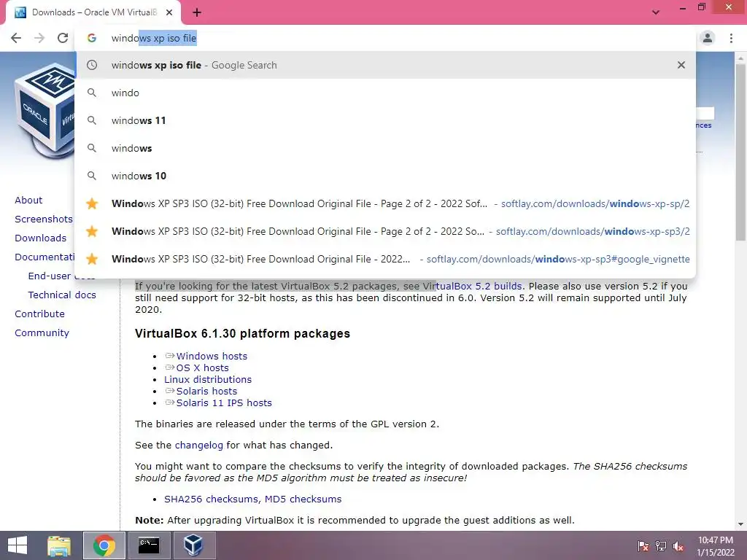Open softlay.com windows-xp-sp/2 bookmark suggestion

387,203
